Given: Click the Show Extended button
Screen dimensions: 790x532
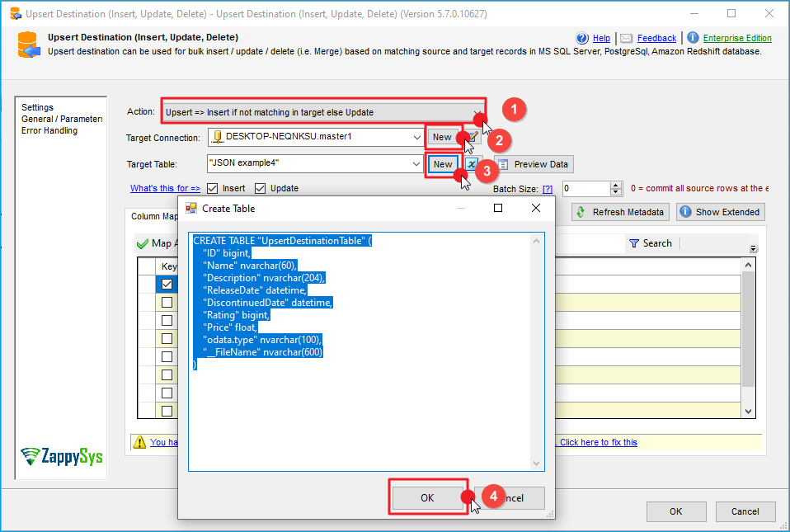Looking at the screenshot, I should 720,212.
